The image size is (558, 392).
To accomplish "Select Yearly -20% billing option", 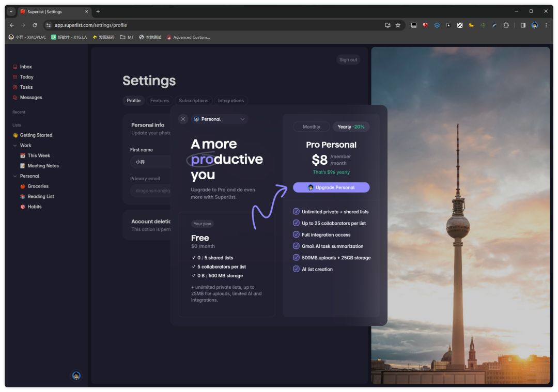I will [351, 127].
